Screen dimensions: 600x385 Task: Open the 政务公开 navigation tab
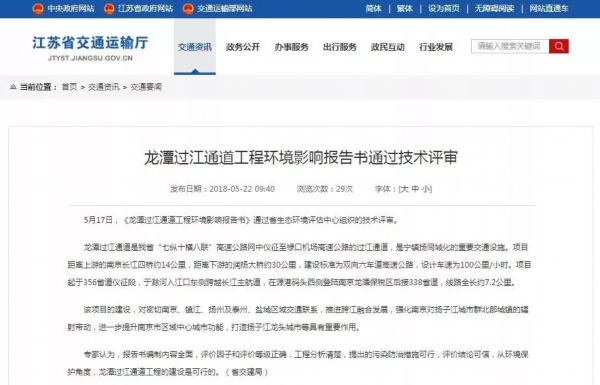[243, 47]
